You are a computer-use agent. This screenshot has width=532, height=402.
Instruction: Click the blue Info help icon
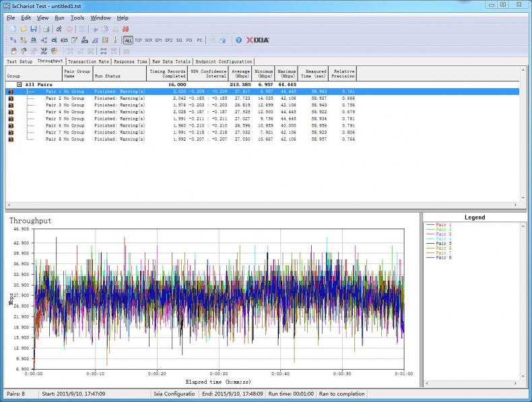[238, 40]
